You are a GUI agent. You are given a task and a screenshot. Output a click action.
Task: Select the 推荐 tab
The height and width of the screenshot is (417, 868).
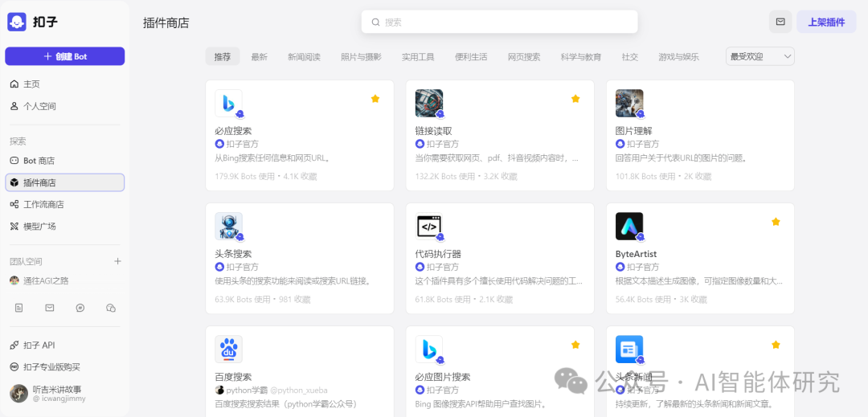tap(223, 56)
